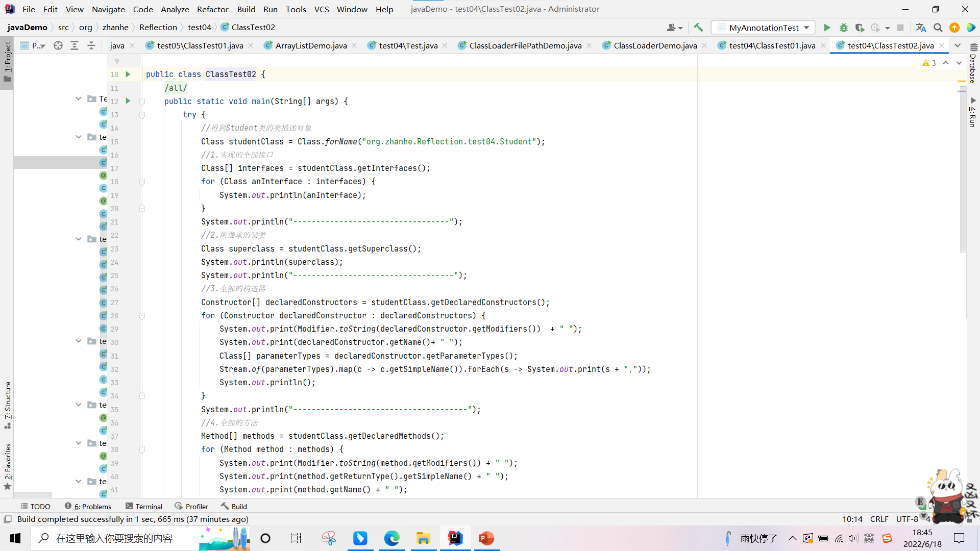Close the ClassLoaderDemo.java tab
This screenshot has width=980, height=551.
(x=705, y=45)
